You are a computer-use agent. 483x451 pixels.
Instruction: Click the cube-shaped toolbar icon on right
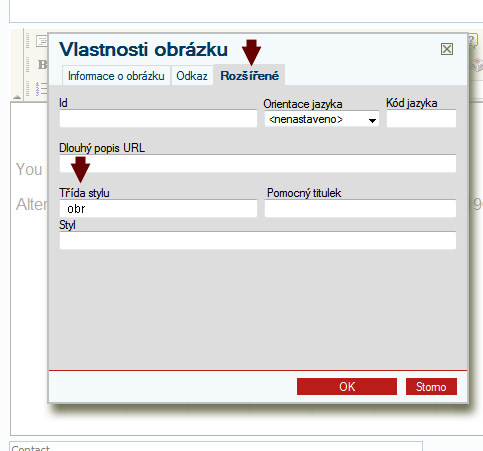tap(476, 65)
